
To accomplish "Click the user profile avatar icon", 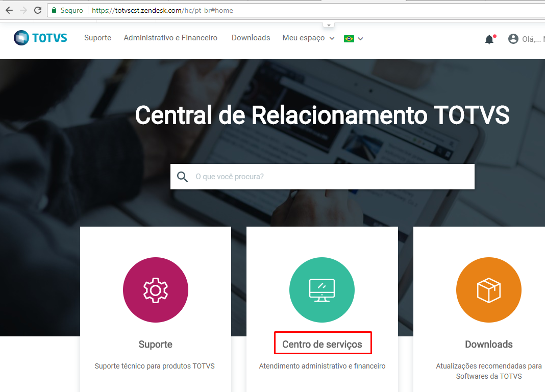I will (513, 39).
